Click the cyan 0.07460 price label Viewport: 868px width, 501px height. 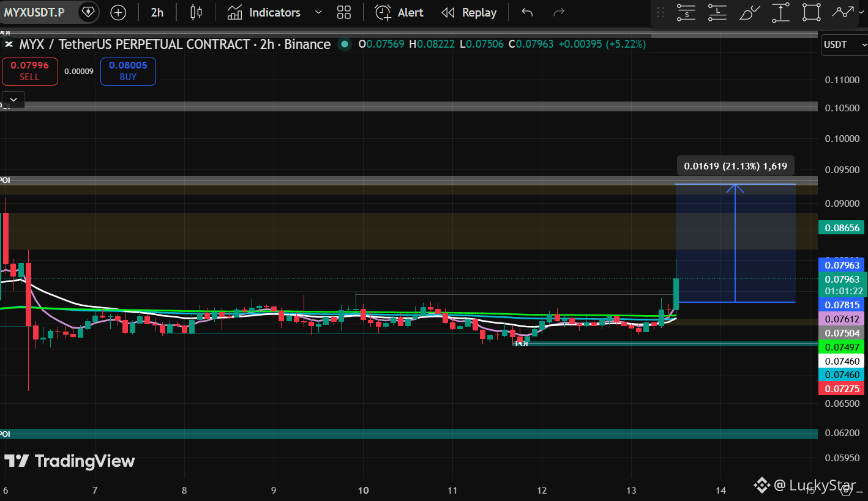(842, 374)
